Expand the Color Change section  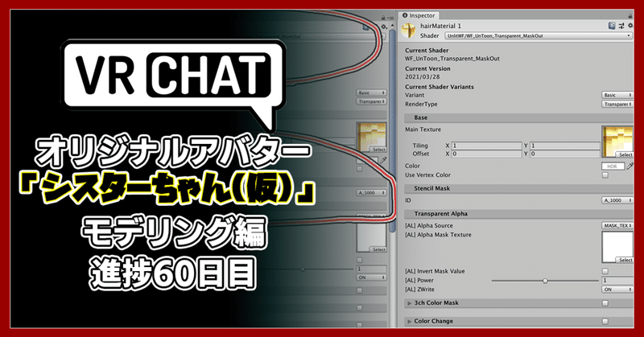(409, 322)
